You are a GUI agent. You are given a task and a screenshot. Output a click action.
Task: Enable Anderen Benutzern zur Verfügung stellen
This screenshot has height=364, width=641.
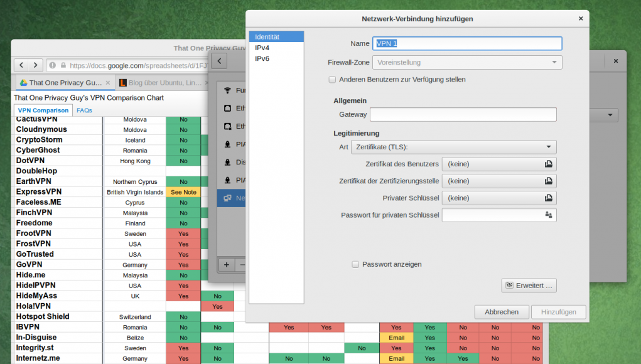pyautogui.click(x=332, y=80)
